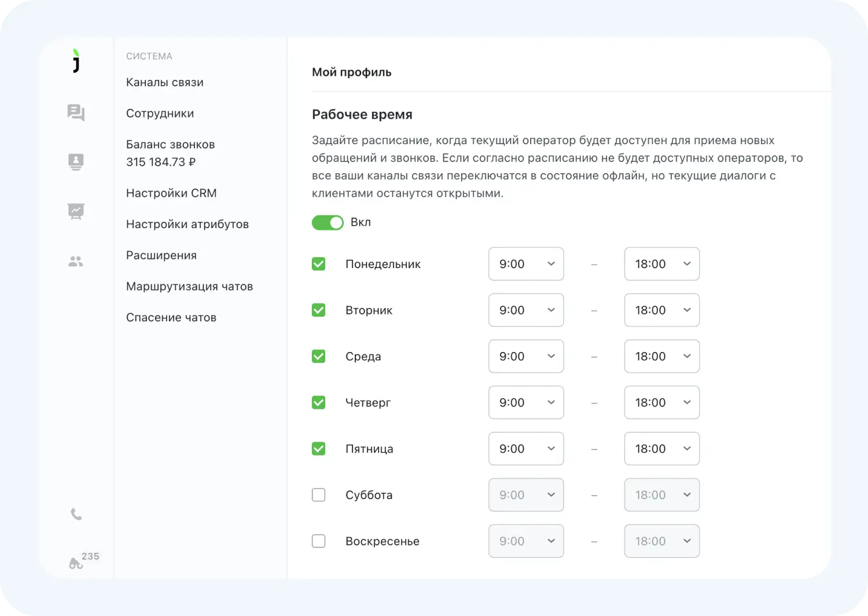Check the Воскресенье checkbox
This screenshot has width=868, height=616.
pyautogui.click(x=318, y=541)
